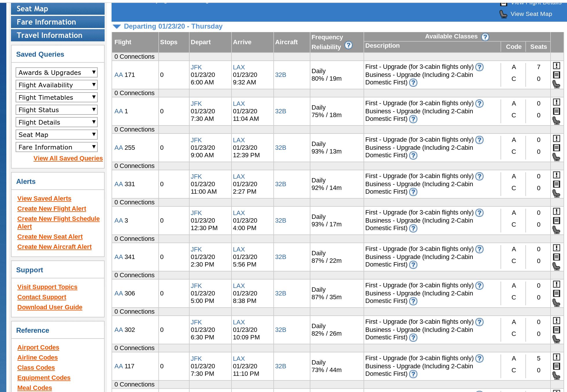
Task: Click help icon after AA 171 First Upgrade
Action: pos(479,67)
